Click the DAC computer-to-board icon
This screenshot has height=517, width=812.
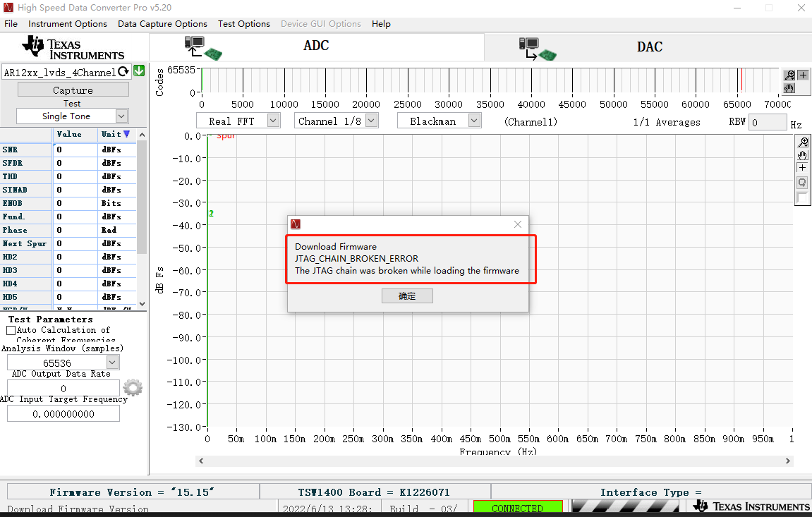538,49
